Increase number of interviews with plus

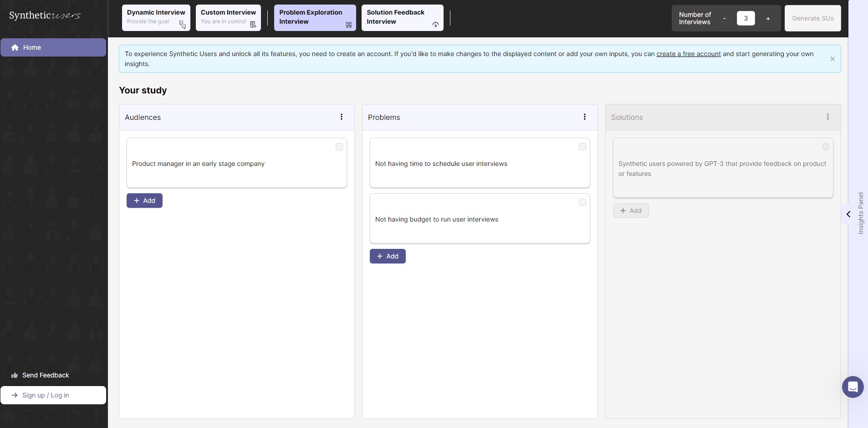tap(768, 19)
